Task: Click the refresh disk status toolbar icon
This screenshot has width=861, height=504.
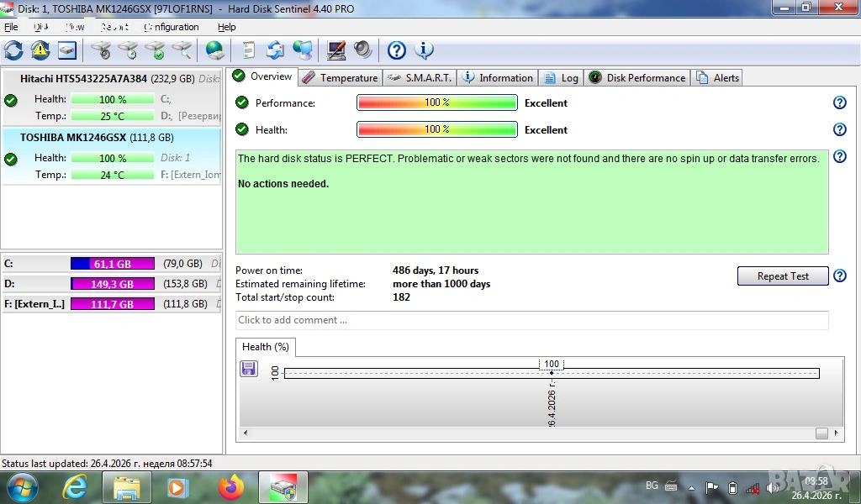Action: pos(13,50)
